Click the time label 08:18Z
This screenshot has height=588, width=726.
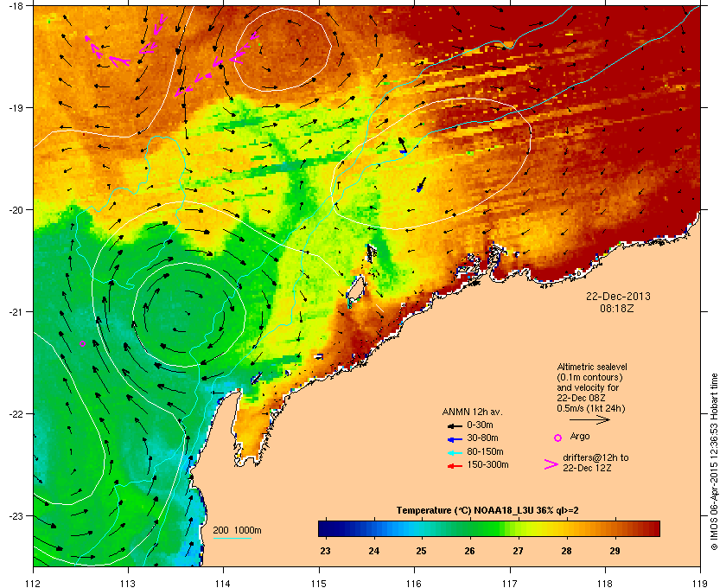[617, 308]
